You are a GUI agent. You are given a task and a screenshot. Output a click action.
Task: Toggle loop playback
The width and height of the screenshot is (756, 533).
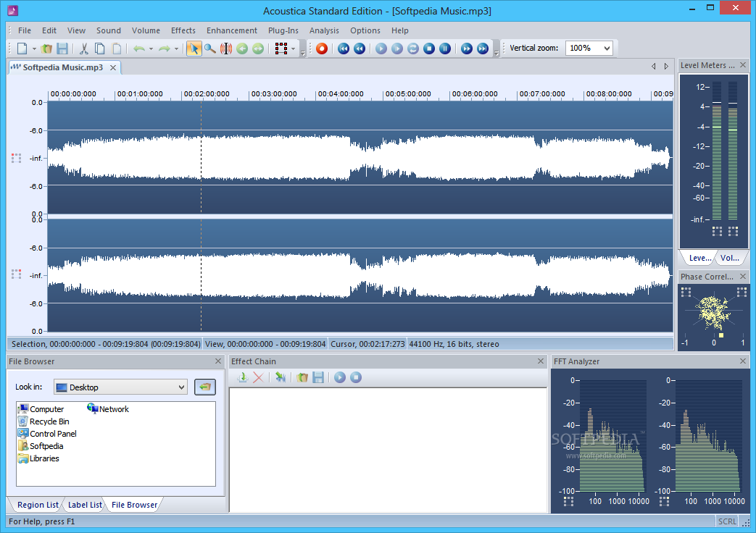click(413, 49)
